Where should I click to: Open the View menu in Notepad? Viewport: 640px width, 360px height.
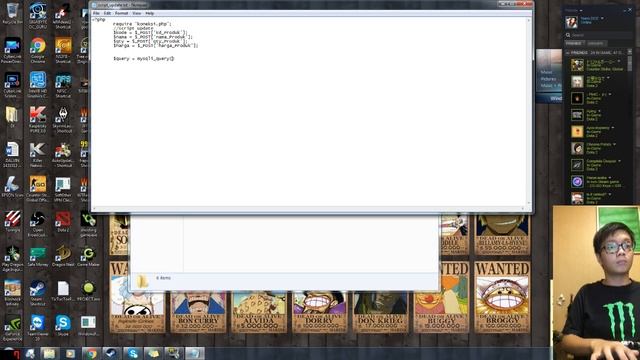point(137,13)
